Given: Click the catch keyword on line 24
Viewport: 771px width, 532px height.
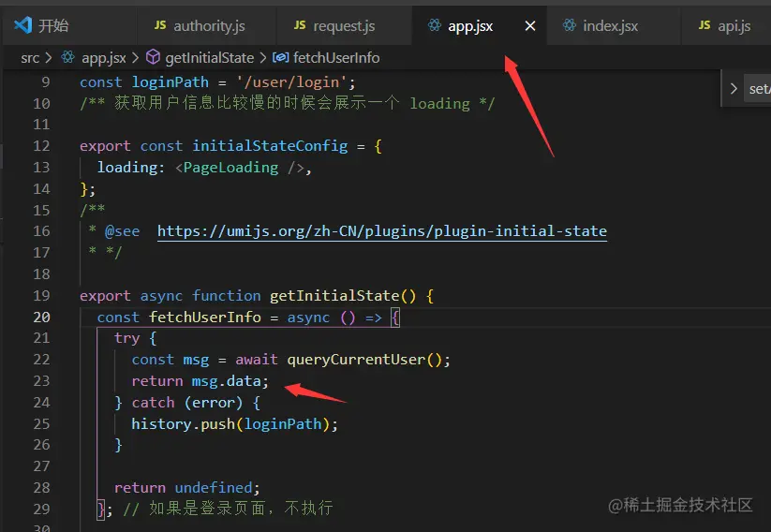Looking at the screenshot, I should [153, 403].
